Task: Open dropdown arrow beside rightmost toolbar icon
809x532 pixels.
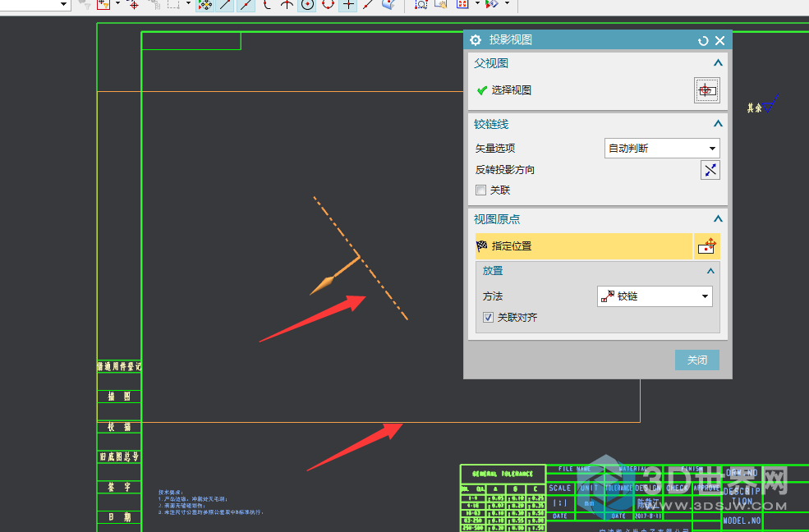Action: pos(507,3)
